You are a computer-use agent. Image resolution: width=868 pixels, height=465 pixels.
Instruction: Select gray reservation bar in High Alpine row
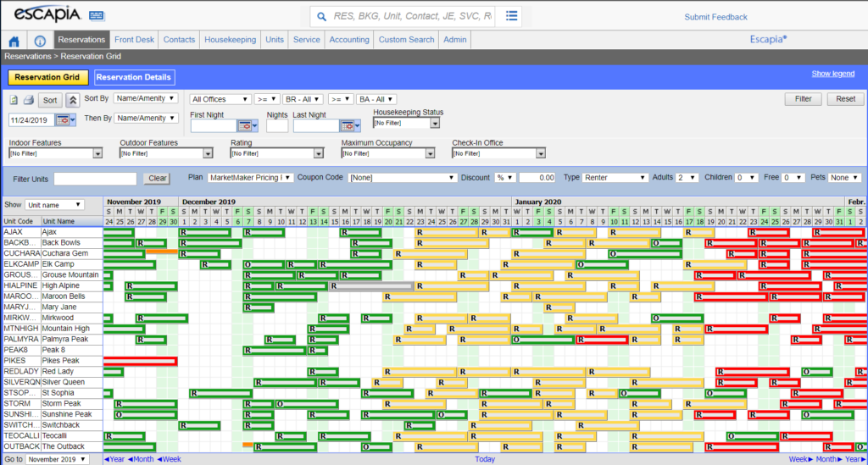tap(371, 285)
